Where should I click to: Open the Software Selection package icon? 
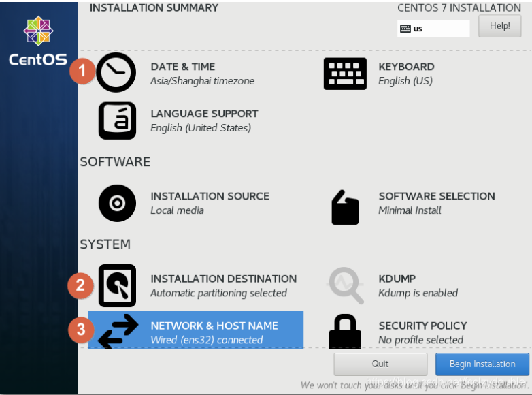coord(345,207)
